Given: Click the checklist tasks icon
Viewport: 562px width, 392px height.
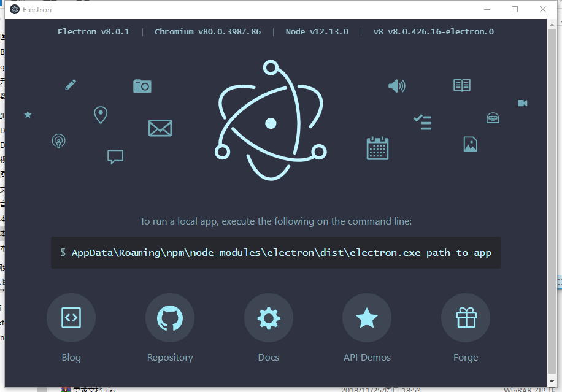Looking at the screenshot, I should pyautogui.click(x=423, y=122).
